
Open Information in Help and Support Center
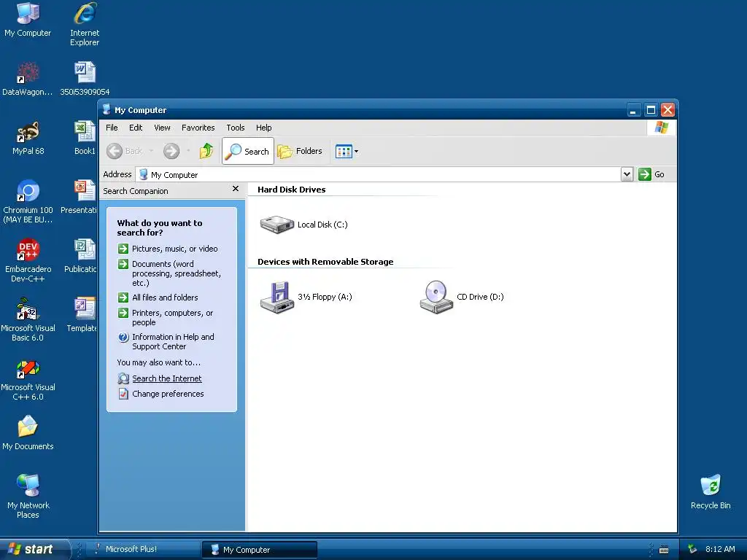(x=166, y=341)
